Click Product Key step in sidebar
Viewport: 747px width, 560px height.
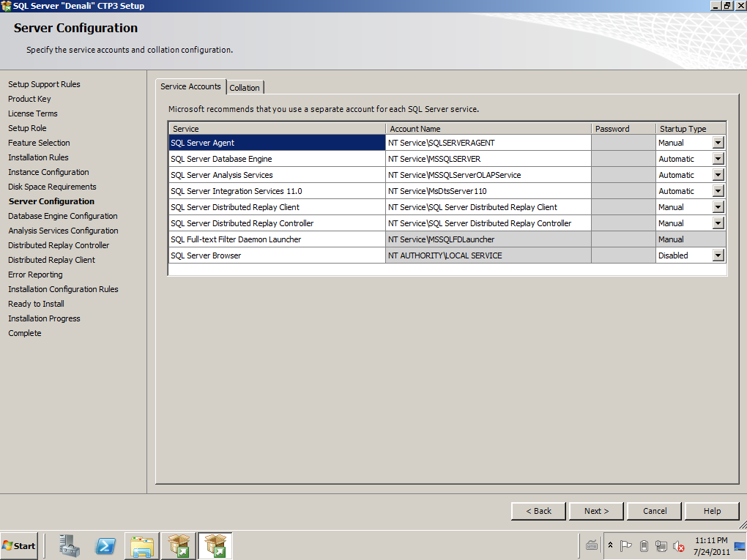point(29,99)
